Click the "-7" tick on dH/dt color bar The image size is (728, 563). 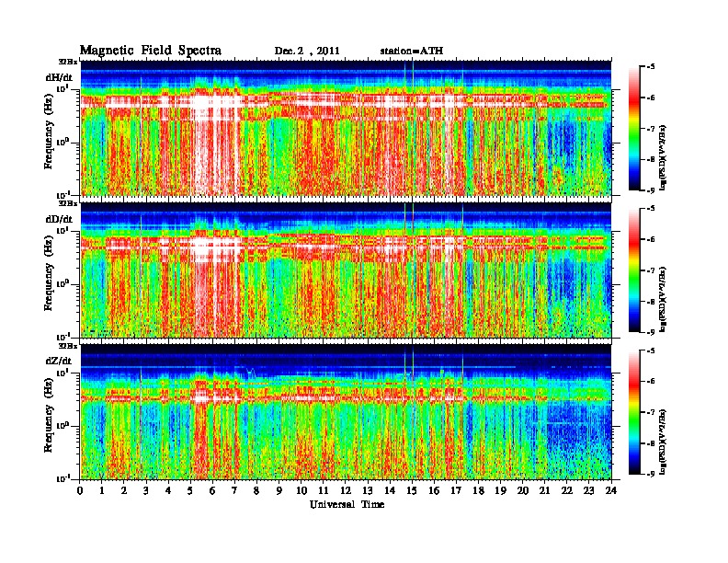(x=651, y=129)
